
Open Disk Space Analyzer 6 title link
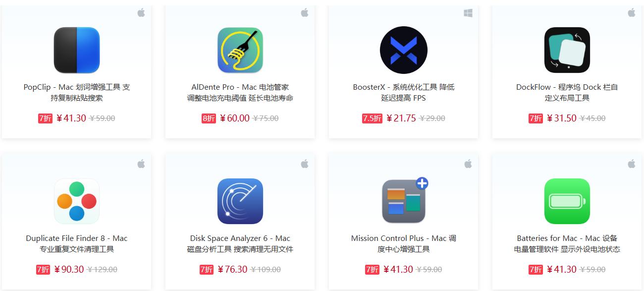click(240, 244)
